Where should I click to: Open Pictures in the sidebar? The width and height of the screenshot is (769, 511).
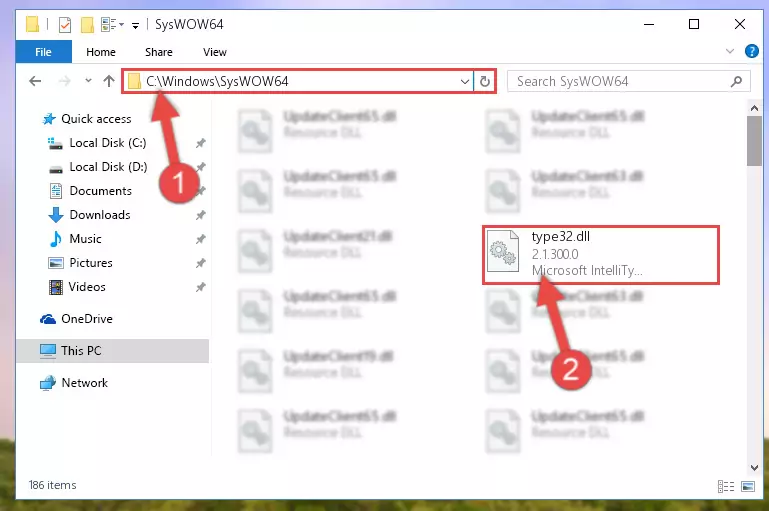[91, 263]
